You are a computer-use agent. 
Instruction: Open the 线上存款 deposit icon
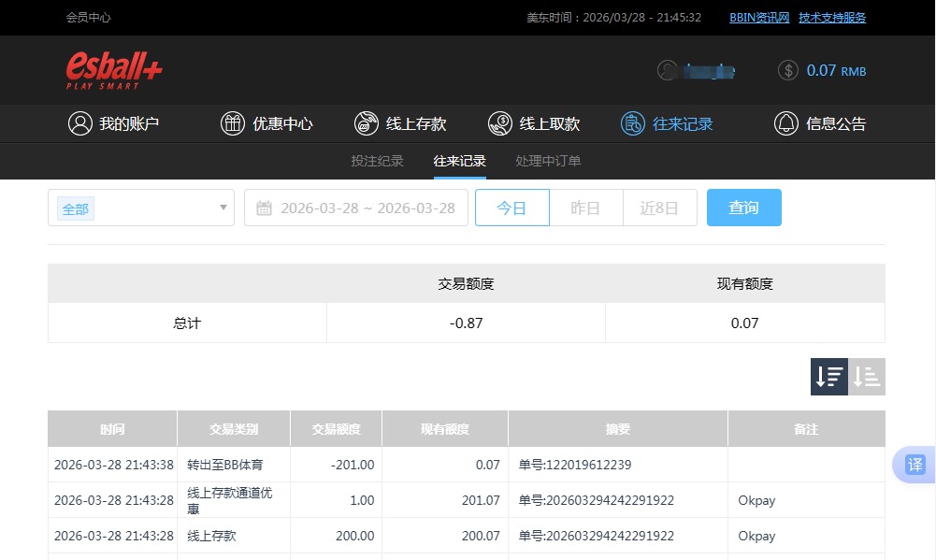(x=367, y=122)
